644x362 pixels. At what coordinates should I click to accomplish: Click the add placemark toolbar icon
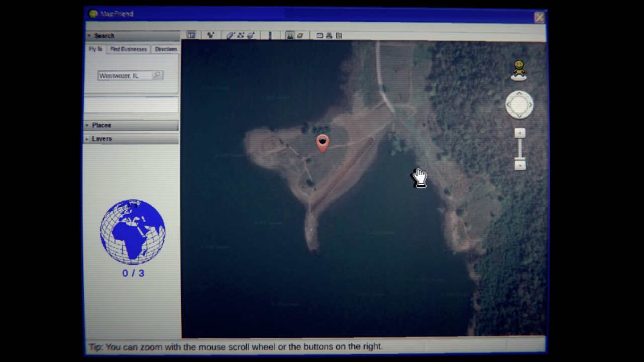pos(210,35)
